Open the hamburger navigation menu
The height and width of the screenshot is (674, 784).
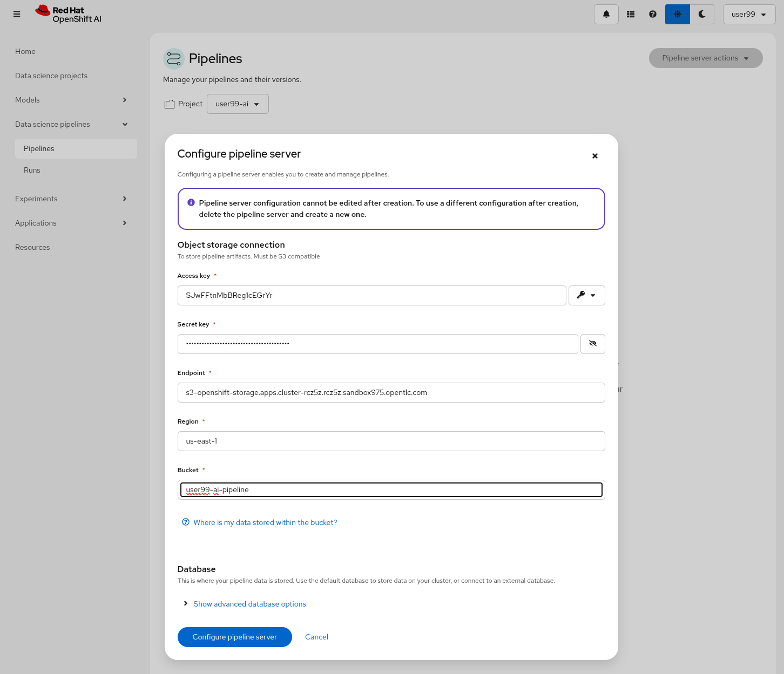tap(17, 14)
